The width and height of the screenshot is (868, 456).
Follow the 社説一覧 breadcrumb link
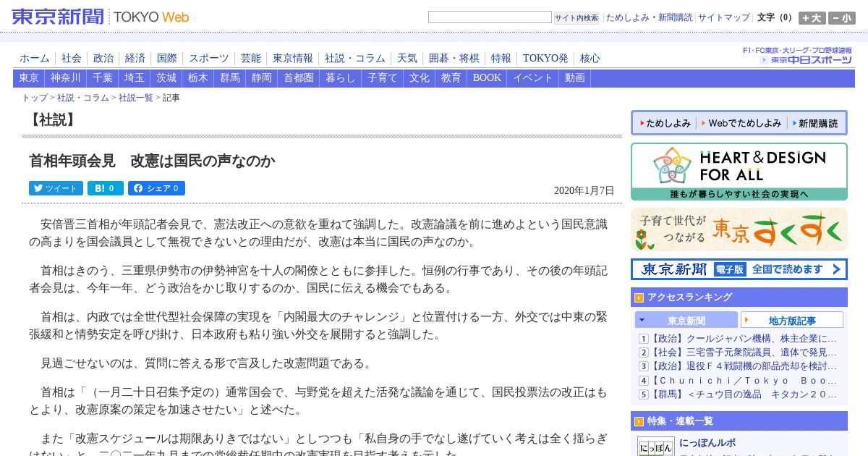[136, 98]
